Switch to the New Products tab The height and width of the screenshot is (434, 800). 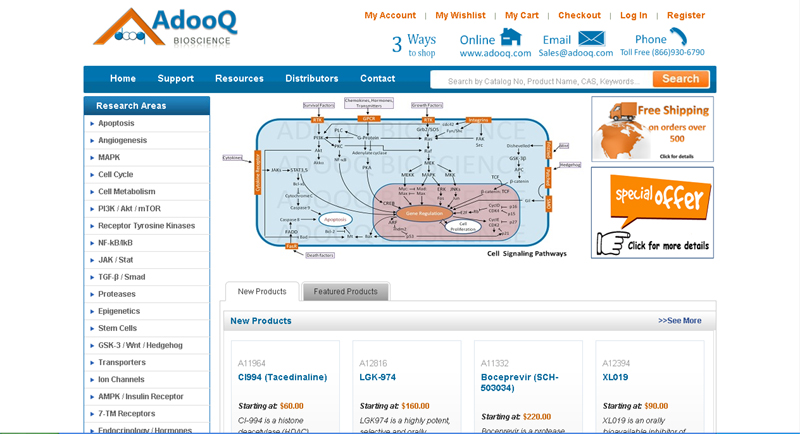coord(262,292)
